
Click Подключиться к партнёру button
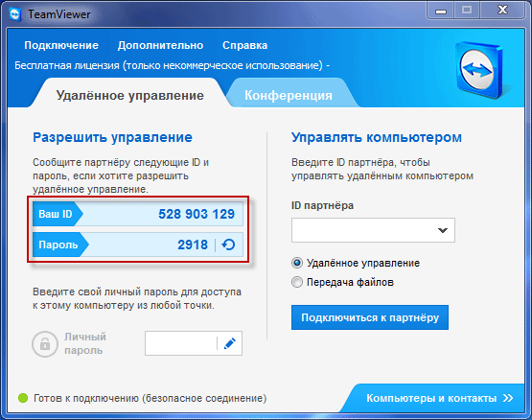pyautogui.click(x=370, y=317)
